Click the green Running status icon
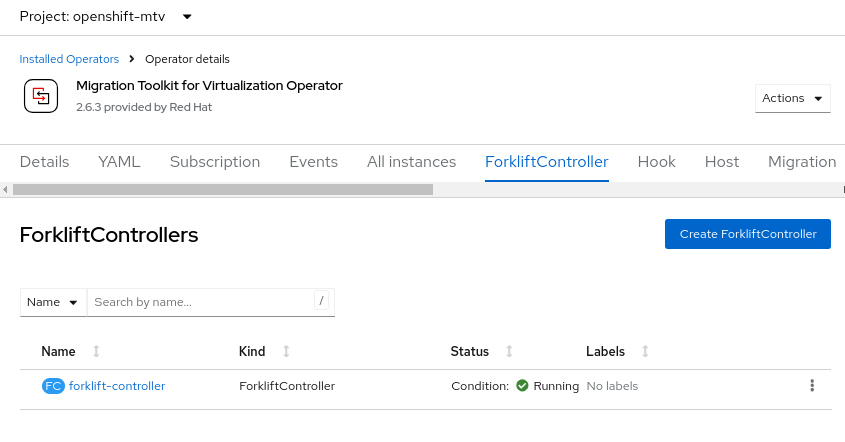Viewport: 845px width, 442px height. (522, 386)
